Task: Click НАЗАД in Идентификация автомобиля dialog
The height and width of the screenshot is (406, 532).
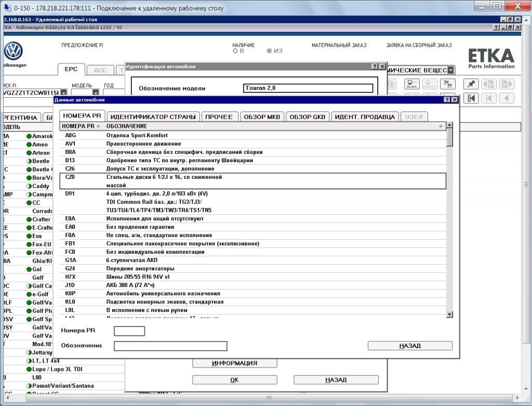Action: 336,380
